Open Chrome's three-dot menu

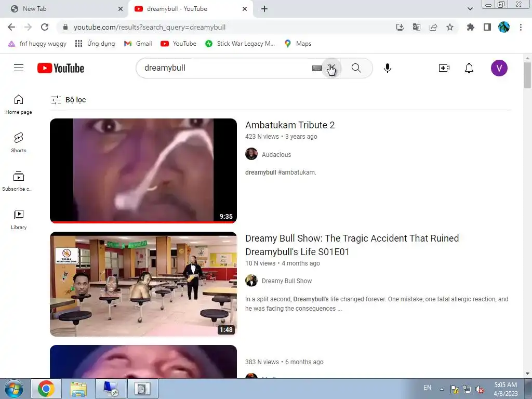(x=521, y=27)
